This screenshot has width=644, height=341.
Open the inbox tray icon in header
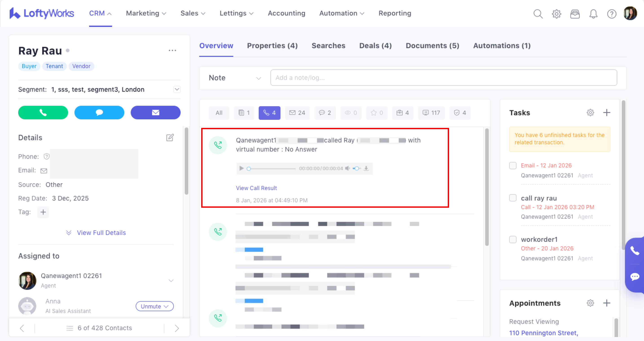click(x=575, y=14)
